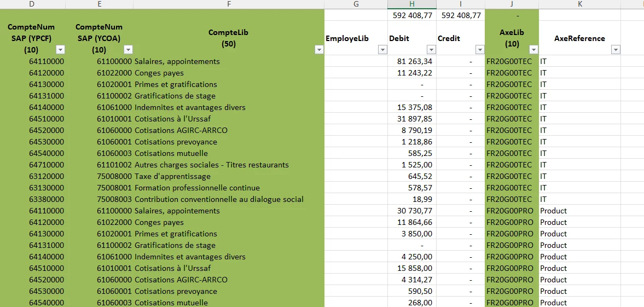644x307 pixels.
Task: Click Credit total cell 592 408,77
Action: click(460, 15)
